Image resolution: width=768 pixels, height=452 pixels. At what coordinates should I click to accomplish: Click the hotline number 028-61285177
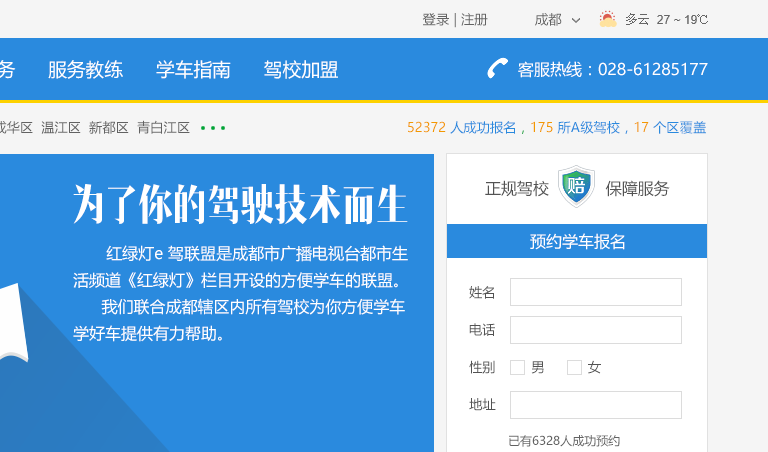pyautogui.click(x=652, y=70)
